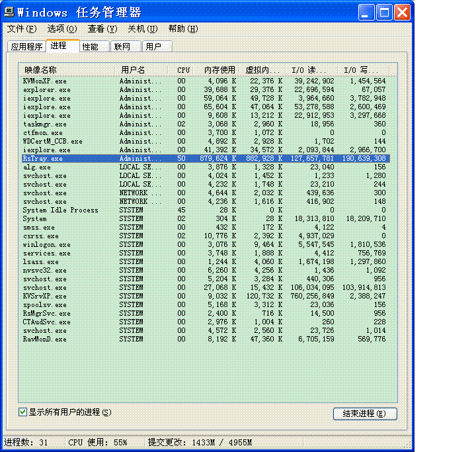The height and width of the screenshot is (452, 476).
Task: Select the RavMonD.exe process row
Action: [206, 339]
